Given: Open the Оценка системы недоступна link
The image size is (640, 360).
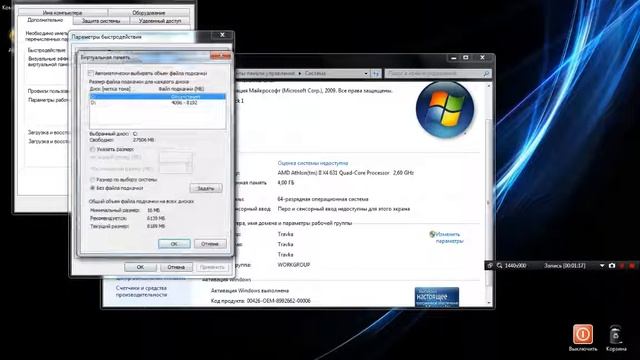Looking at the screenshot, I should 313,163.
